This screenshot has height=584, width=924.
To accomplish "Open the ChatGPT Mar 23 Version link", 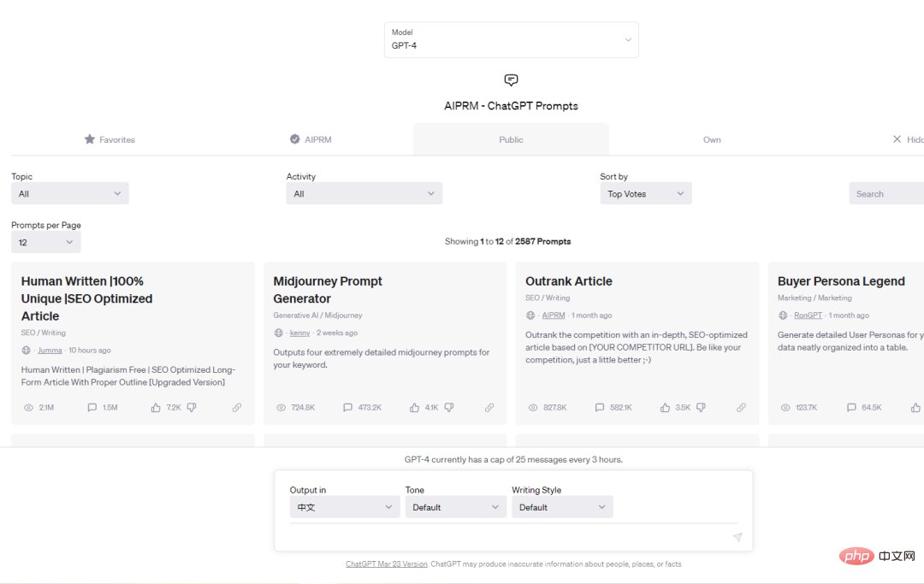I will (386, 564).
